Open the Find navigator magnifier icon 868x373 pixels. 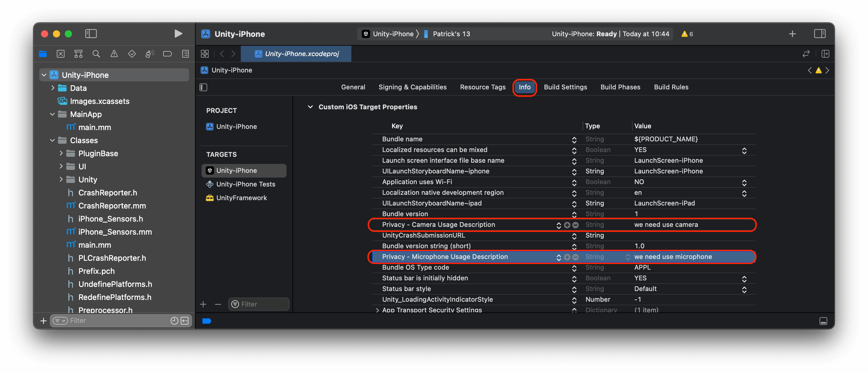click(96, 54)
